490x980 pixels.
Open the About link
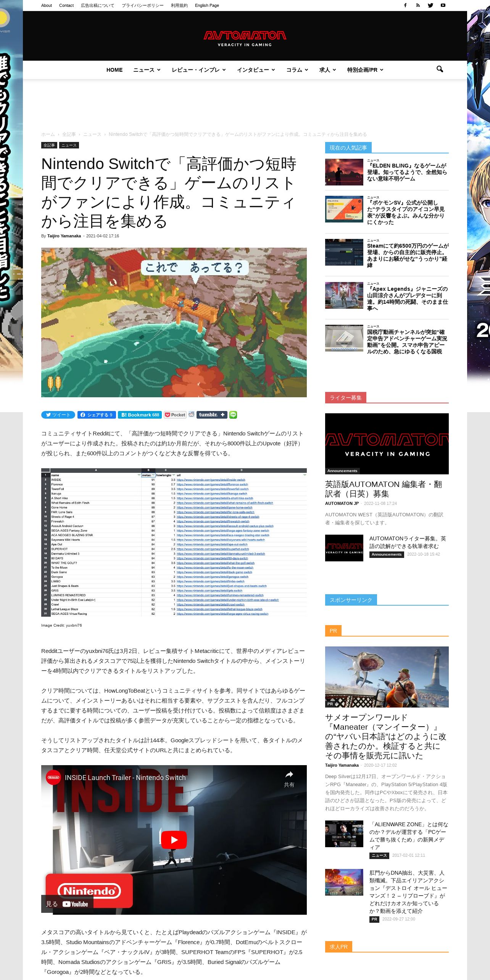point(47,5)
